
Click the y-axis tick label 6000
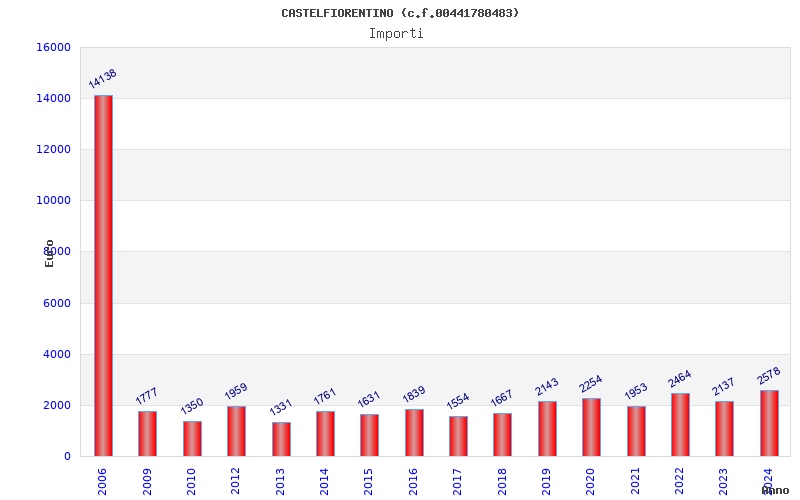(56, 303)
